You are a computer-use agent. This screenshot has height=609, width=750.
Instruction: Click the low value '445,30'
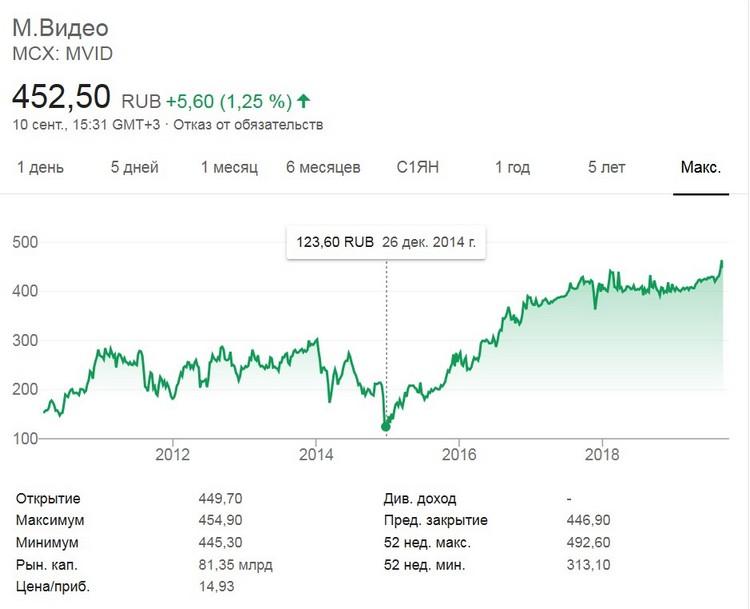tap(221, 543)
